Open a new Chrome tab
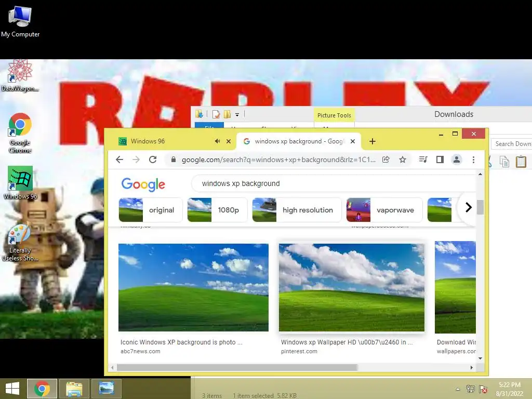Screen dimensions: 532x399 coord(372,141)
